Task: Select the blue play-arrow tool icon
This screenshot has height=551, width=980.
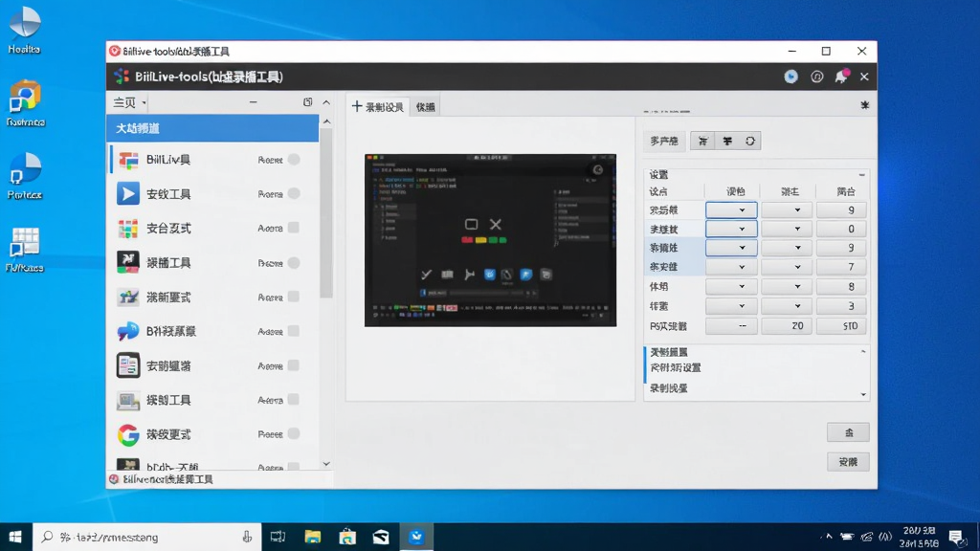Action: 128,193
